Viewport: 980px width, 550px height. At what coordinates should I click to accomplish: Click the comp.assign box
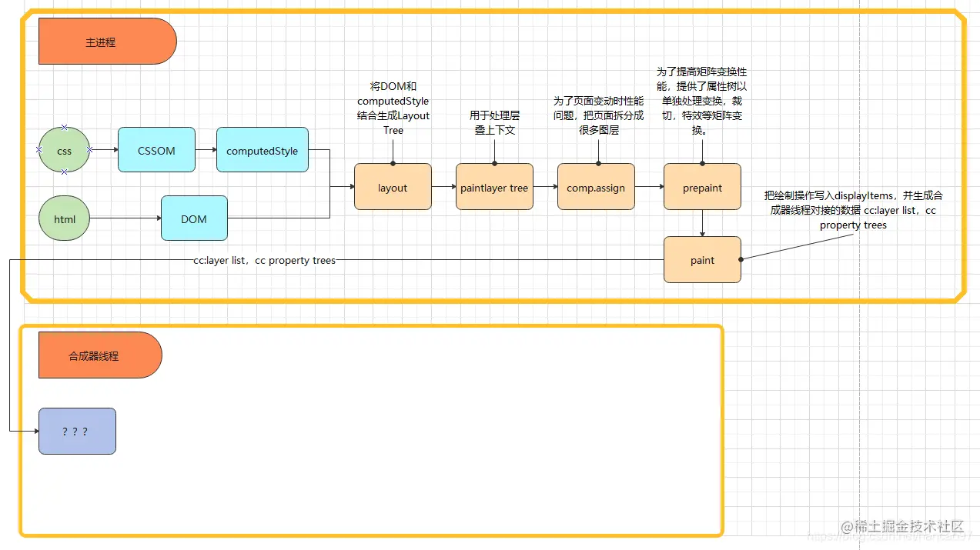pos(596,187)
